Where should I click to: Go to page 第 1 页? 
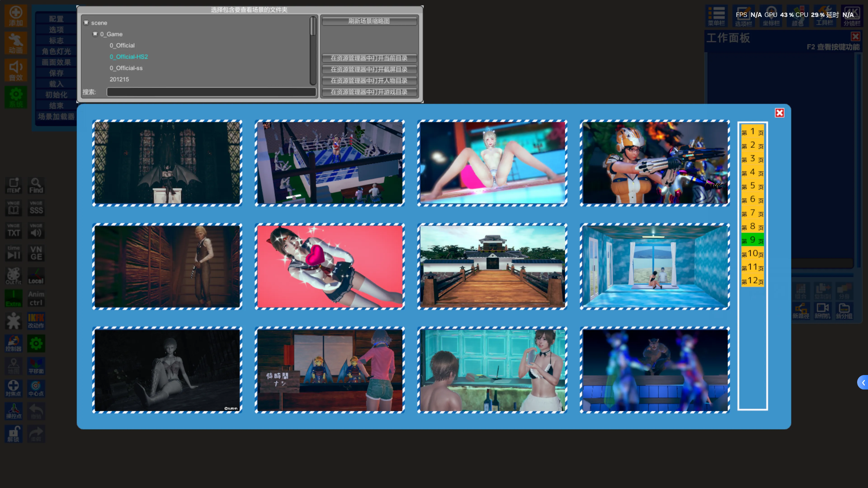click(x=752, y=132)
